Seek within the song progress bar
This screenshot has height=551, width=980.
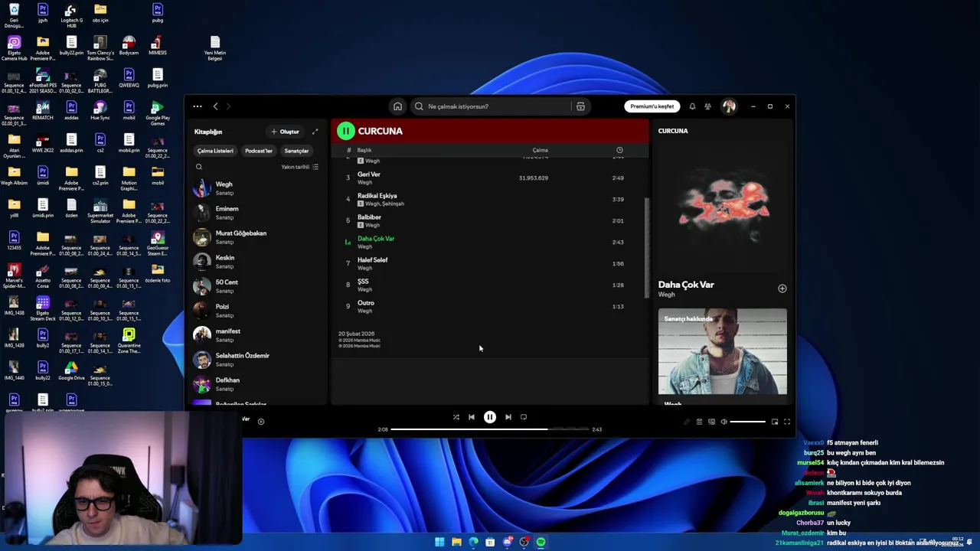coord(490,429)
